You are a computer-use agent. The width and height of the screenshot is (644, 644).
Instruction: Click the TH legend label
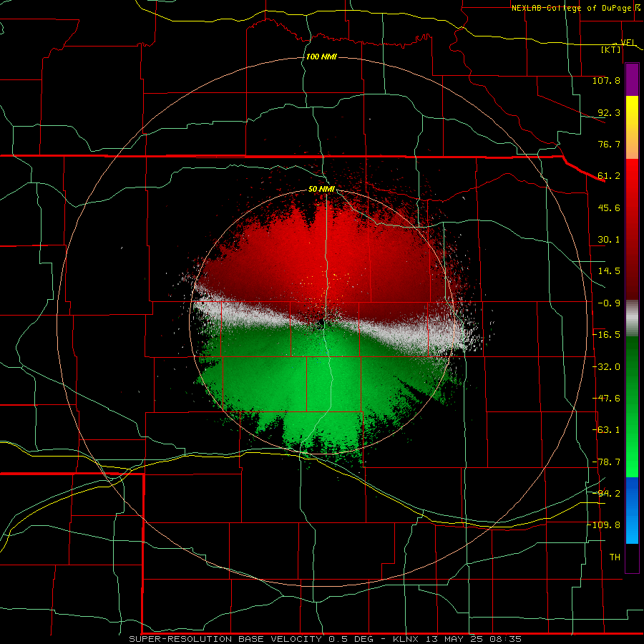point(615,557)
